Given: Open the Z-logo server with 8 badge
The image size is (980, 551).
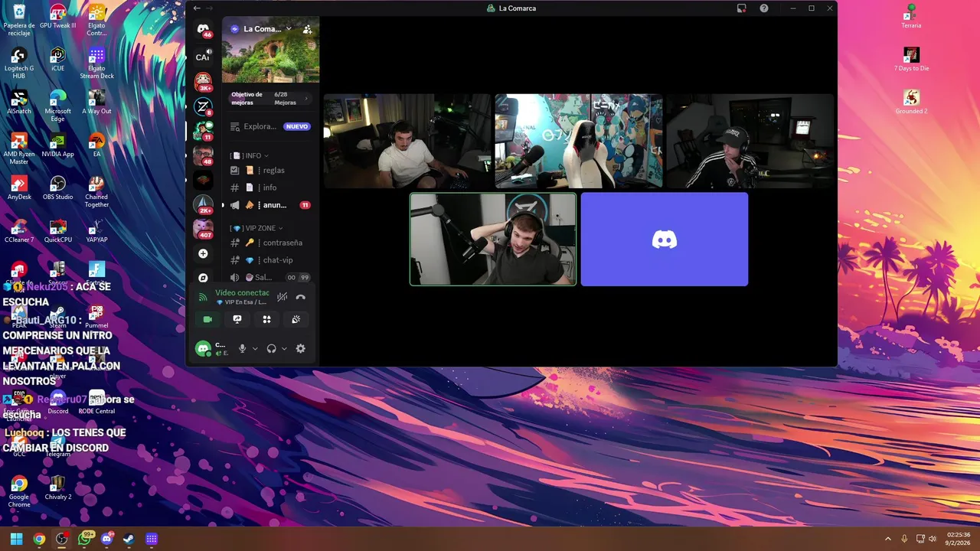Looking at the screenshot, I should click(x=203, y=106).
